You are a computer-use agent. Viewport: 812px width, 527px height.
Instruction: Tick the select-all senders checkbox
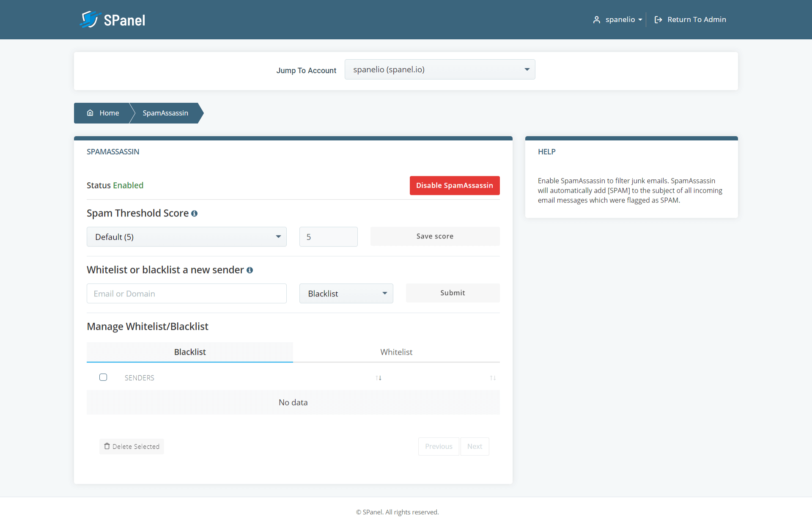pos(103,377)
